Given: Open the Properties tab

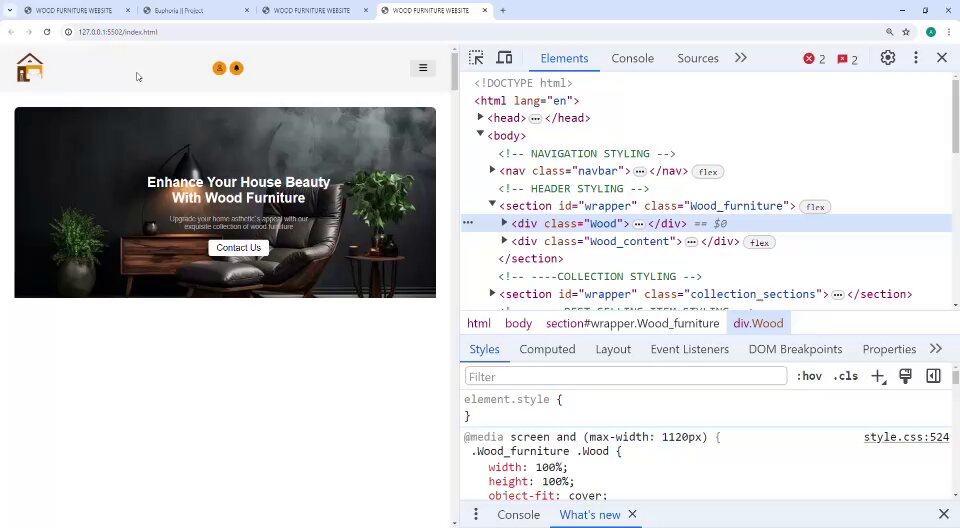Looking at the screenshot, I should tap(889, 349).
